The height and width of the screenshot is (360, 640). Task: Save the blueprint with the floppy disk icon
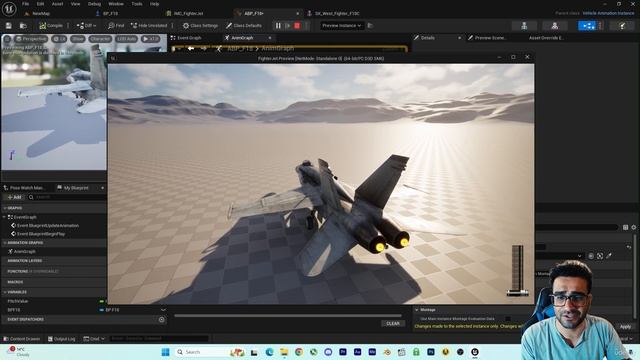point(9,26)
